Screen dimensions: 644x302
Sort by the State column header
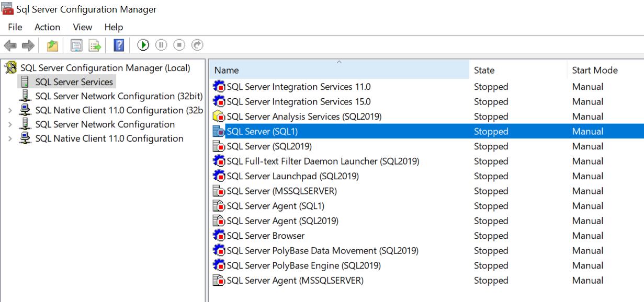(518, 70)
